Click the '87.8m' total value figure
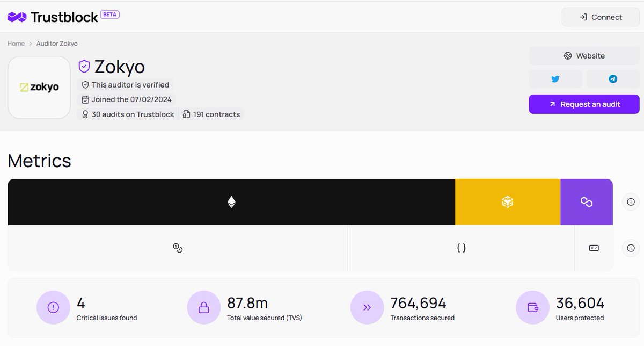The height and width of the screenshot is (346, 644). [x=247, y=303]
